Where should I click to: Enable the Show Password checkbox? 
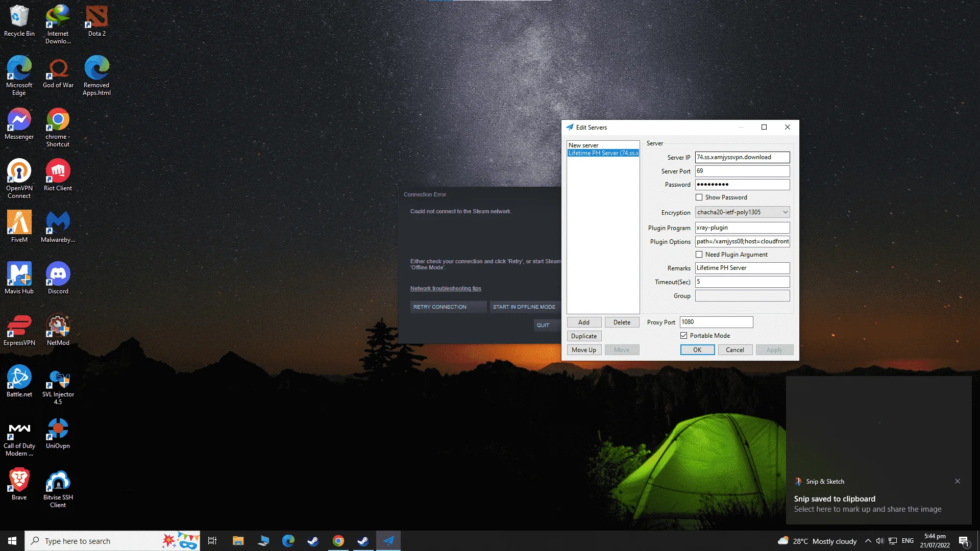[699, 197]
